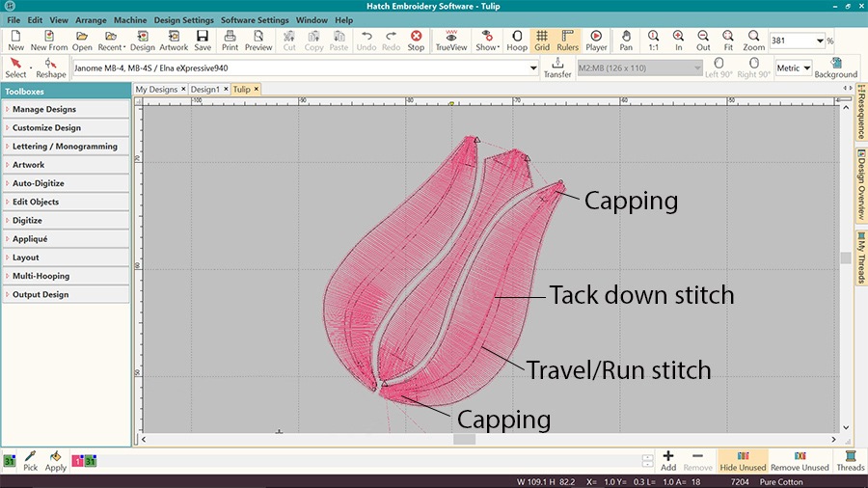Click the Stop icon
The image size is (868, 488).
coord(416,40)
